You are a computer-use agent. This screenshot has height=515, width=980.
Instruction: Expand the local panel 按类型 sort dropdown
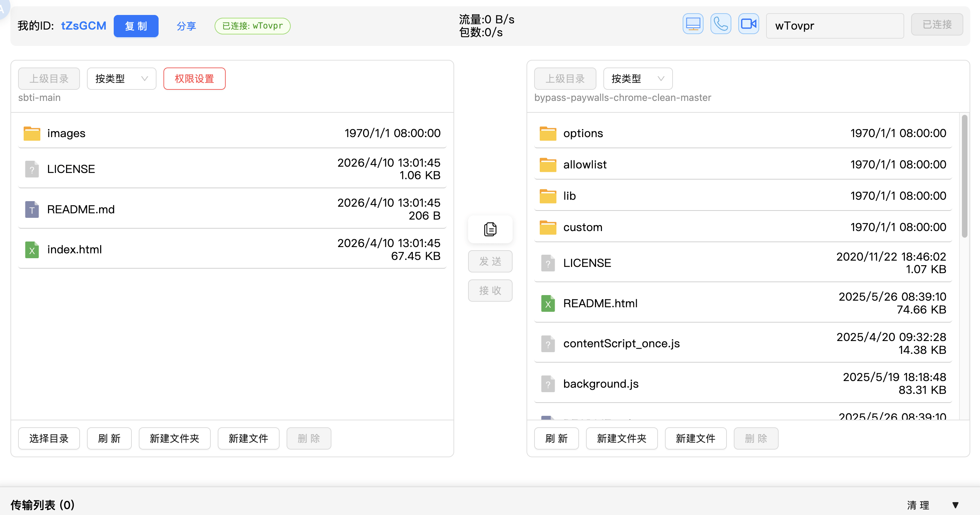pos(121,79)
